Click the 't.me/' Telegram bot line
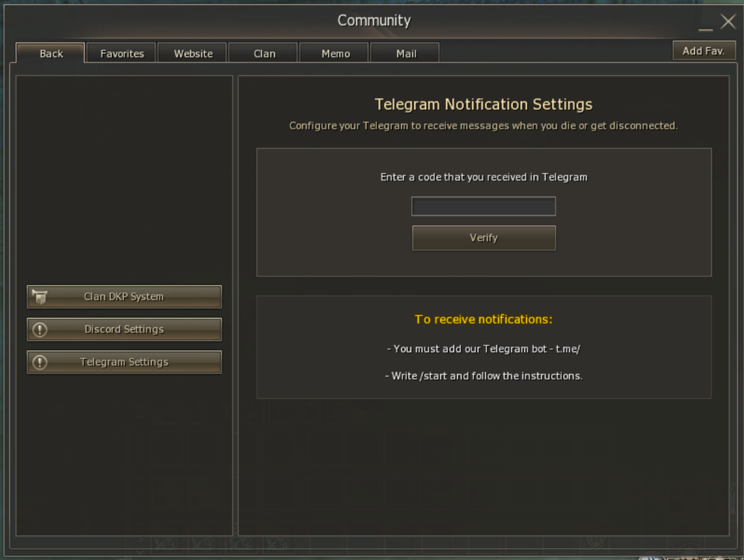 (484, 349)
